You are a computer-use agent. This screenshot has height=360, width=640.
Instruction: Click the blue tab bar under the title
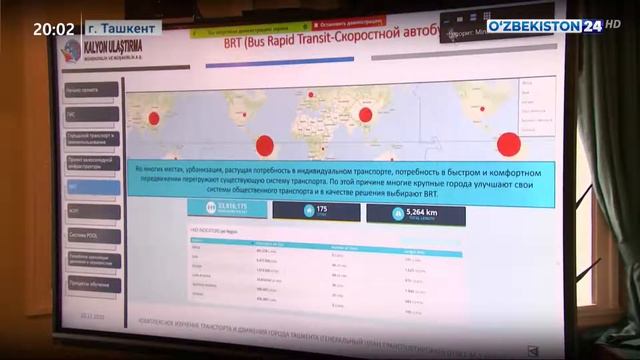pos(280,62)
